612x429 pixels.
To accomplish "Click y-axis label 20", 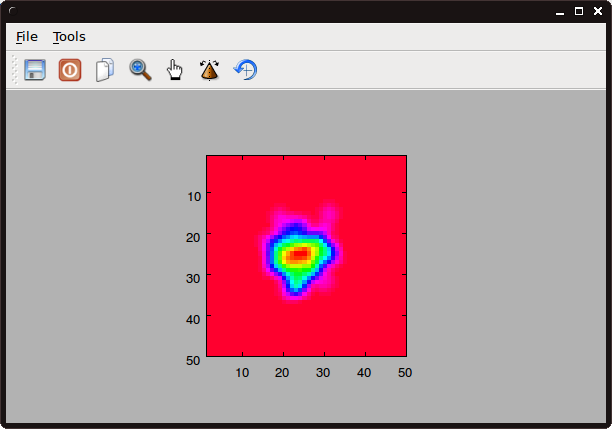I will tap(193, 237).
